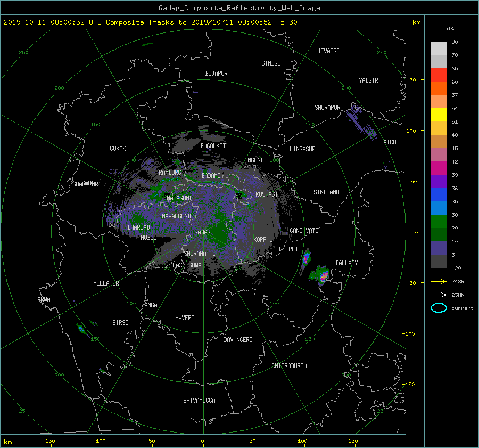The height and width of the screenshot is (448, 479).
Task: Click the SINDGI label
Action: 271,63
